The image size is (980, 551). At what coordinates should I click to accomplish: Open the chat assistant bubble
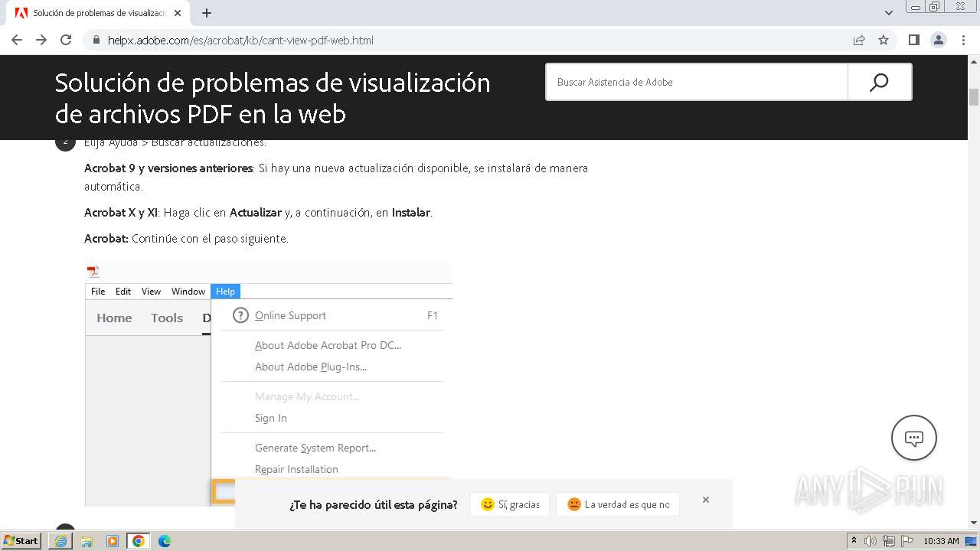pyautogui.click(x=914, y=438)
